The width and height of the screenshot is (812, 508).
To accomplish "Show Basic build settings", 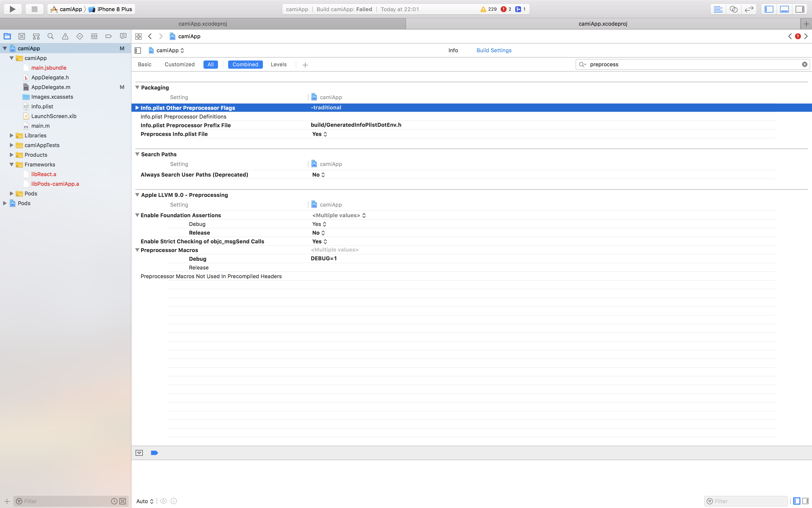I will (145, 65).
